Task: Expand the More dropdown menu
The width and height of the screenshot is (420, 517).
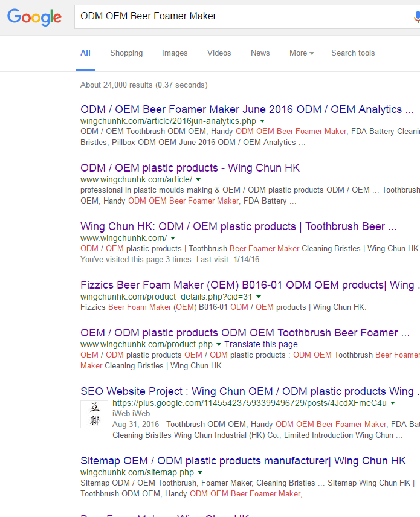Action: [302, 53]
